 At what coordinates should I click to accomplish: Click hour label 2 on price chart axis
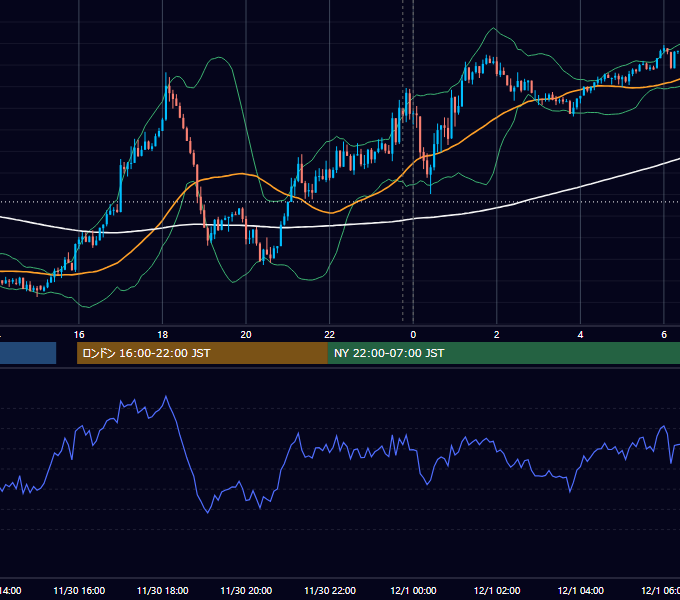pyautogui.click(x=497, y=335)
